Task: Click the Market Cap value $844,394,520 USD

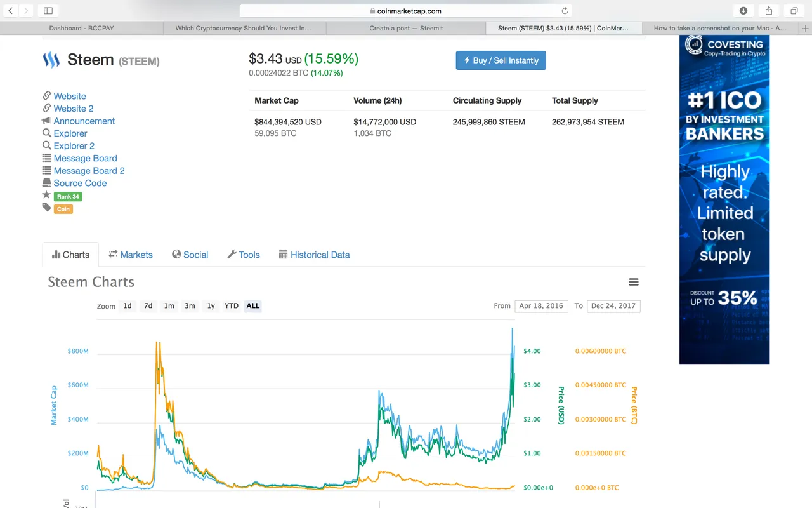Action: [288, 122]
